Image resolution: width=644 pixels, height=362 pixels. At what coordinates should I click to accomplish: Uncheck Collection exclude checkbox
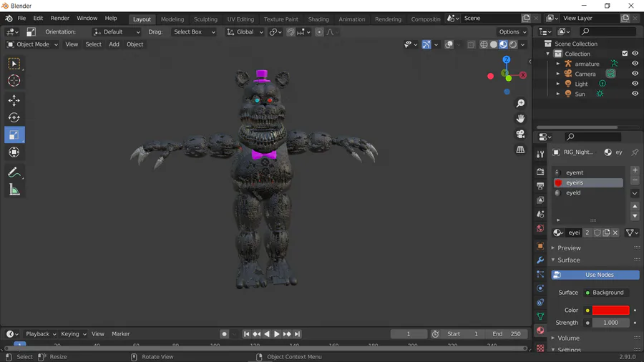click(625, 54)
